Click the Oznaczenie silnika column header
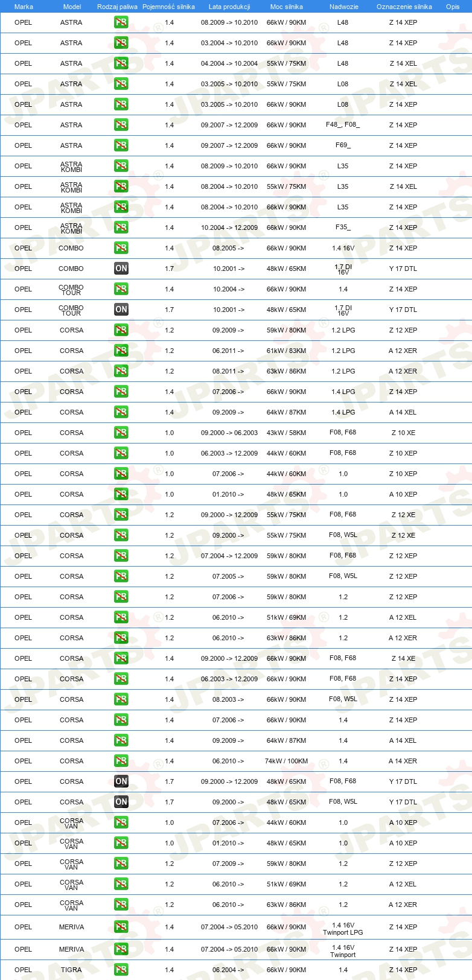The height and width of the screenshot is (980, 472). tap(404, 7)
